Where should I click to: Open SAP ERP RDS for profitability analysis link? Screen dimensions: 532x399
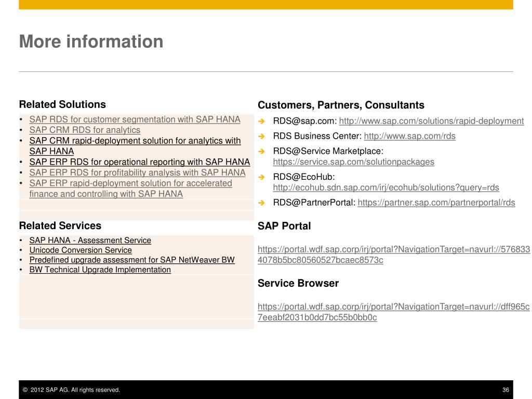[x=137, y=172]
